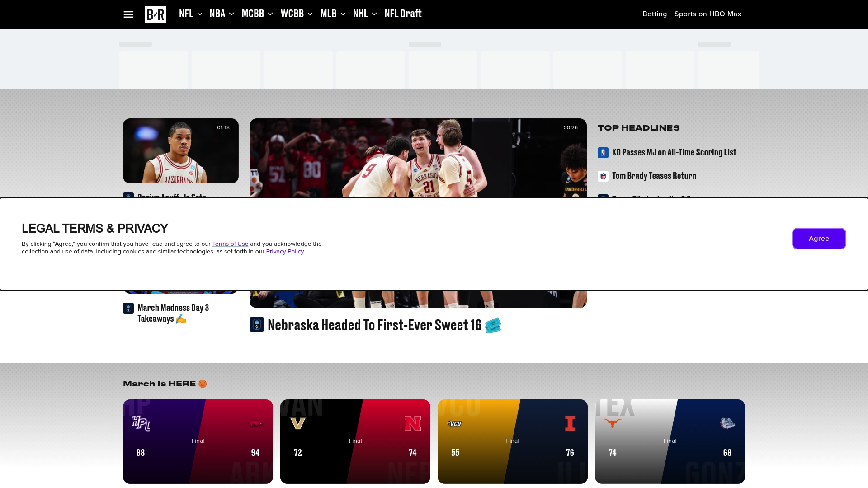Viewport: 868px width, 488px height.
Task: Open the Terms of Use link
Action: (230, 244)
